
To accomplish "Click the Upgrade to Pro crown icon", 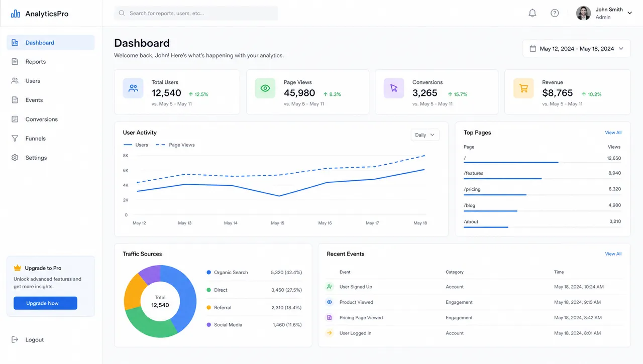I will coord(18,268).
